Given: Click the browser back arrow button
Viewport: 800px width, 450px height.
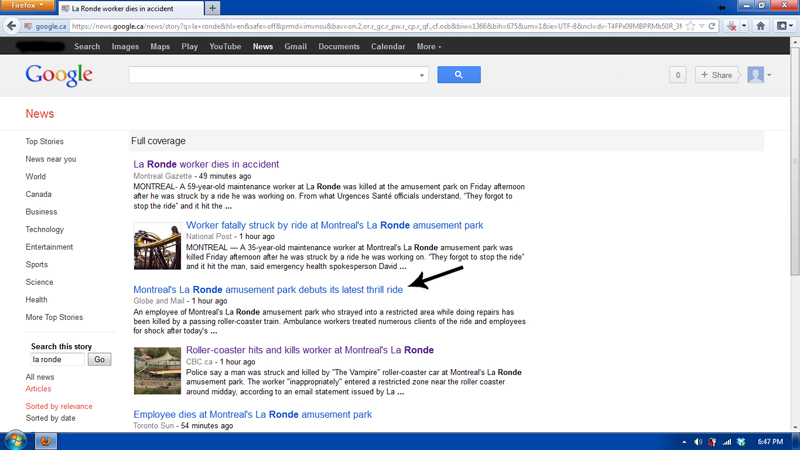Looking at the screenshot, I should pyautogui.click(x=11, y=26).
